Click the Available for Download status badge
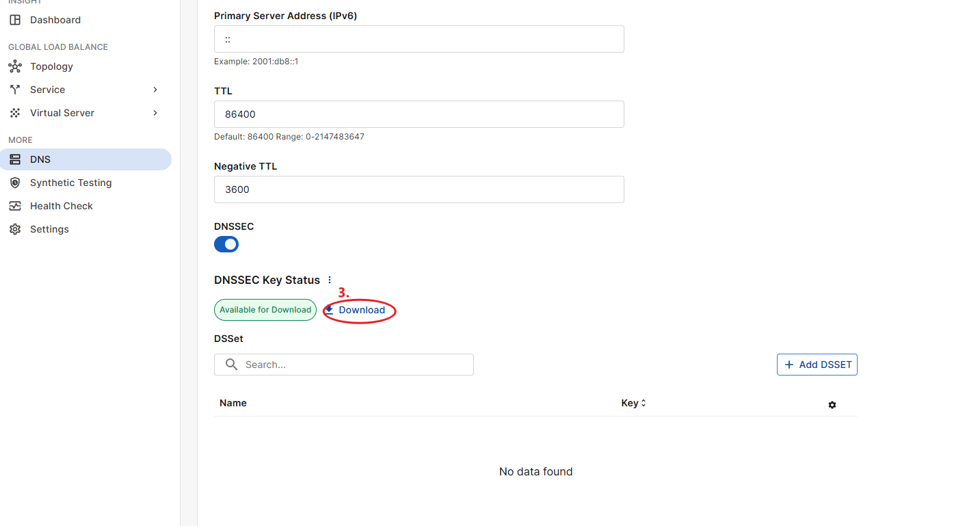The height and width of the screenshot is (526, 980). click(x=265, y=310)
